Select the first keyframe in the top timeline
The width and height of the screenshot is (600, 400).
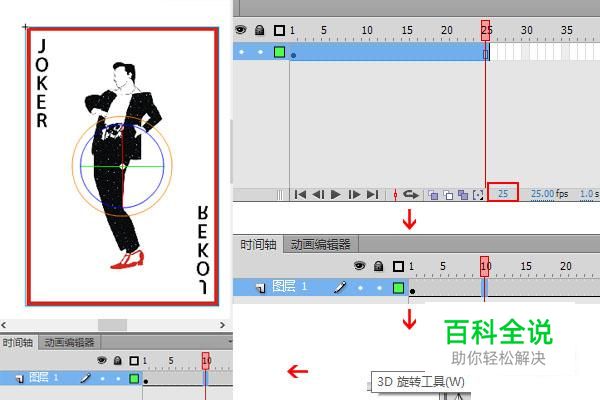293,55
